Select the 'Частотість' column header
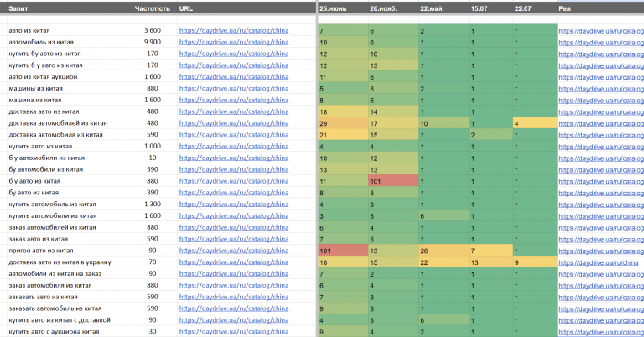The image size is (644, 337). point(153,8)
